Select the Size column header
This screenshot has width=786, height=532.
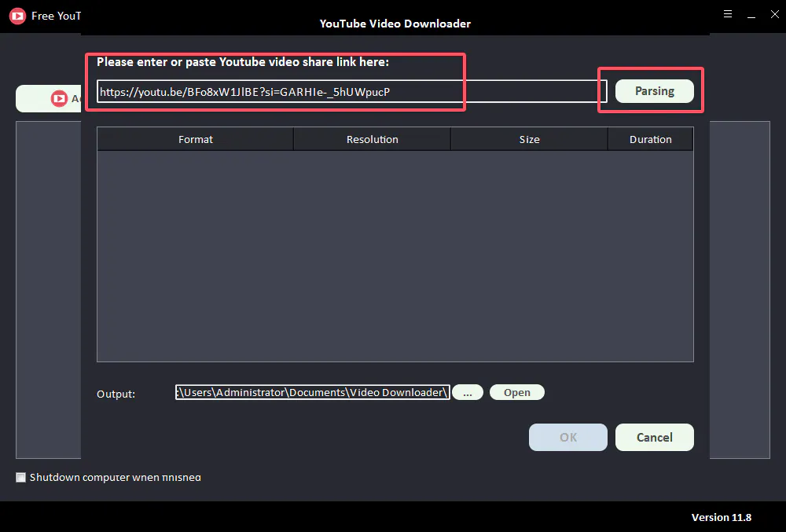pos(529,139)
